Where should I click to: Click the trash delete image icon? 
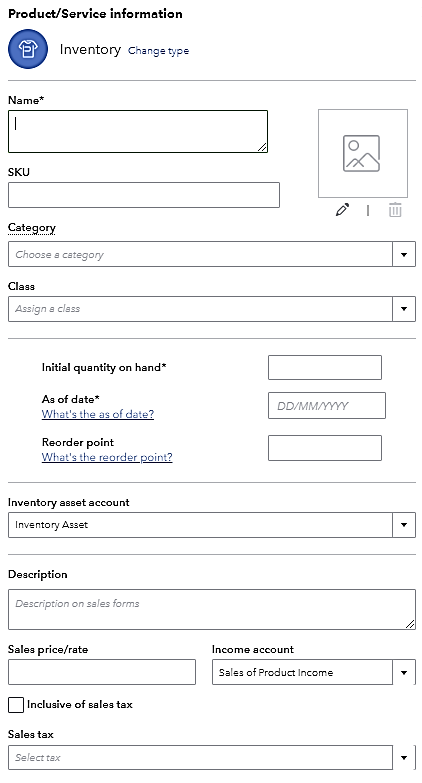pos(395,210)
